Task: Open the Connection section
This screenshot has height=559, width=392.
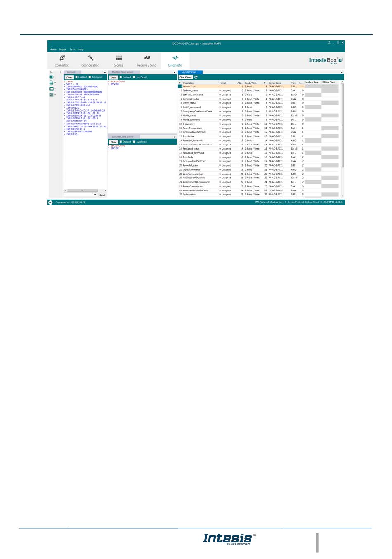Action: (x=62, y=61)
